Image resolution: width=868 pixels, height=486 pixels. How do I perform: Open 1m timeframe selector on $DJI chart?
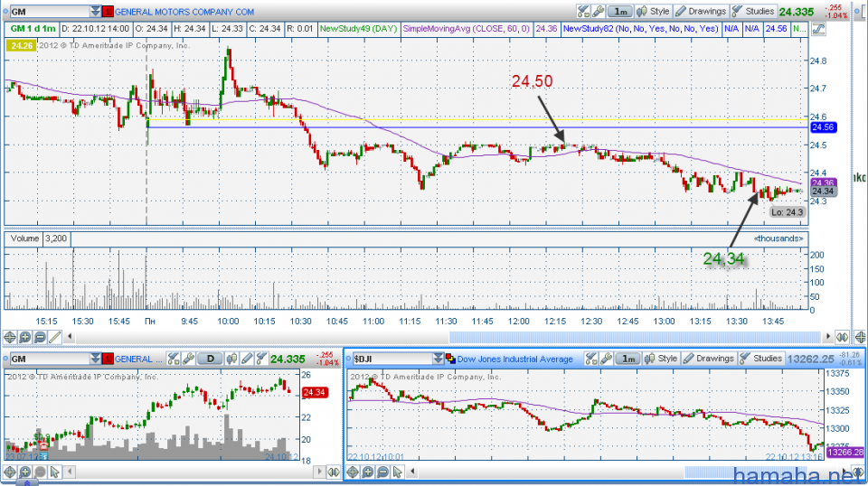pos(628,359)
